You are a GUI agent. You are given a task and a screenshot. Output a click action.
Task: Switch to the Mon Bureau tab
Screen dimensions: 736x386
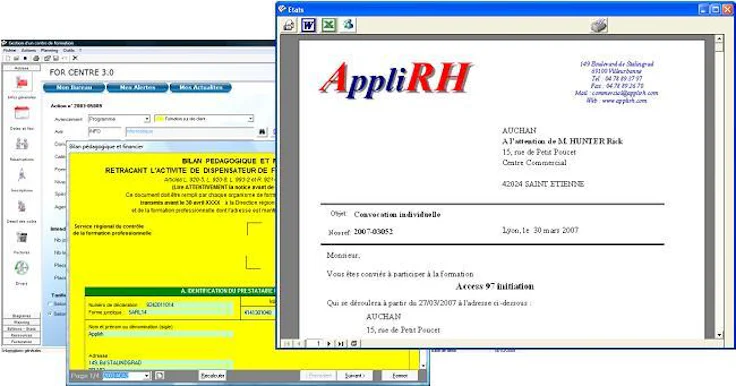[74, 87]
